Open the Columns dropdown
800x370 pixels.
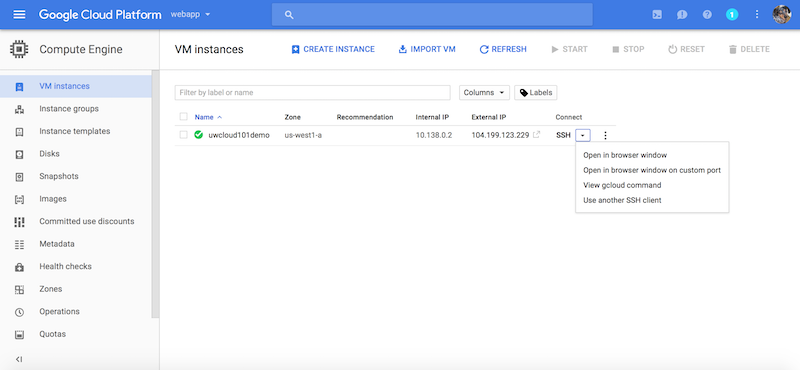pos(484,92)
